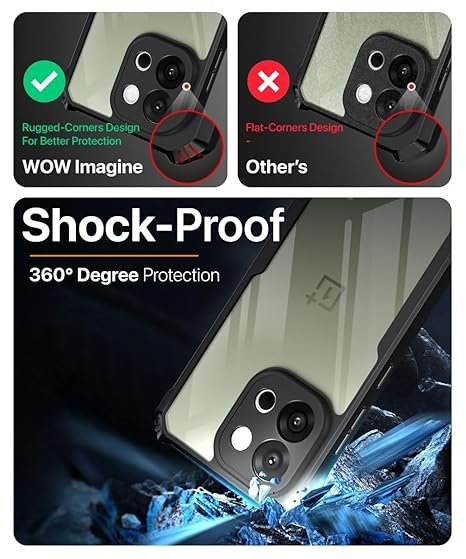Screen dimensions: 466x559
Task: Click the green checkmark icon
Action: point(45,82)
